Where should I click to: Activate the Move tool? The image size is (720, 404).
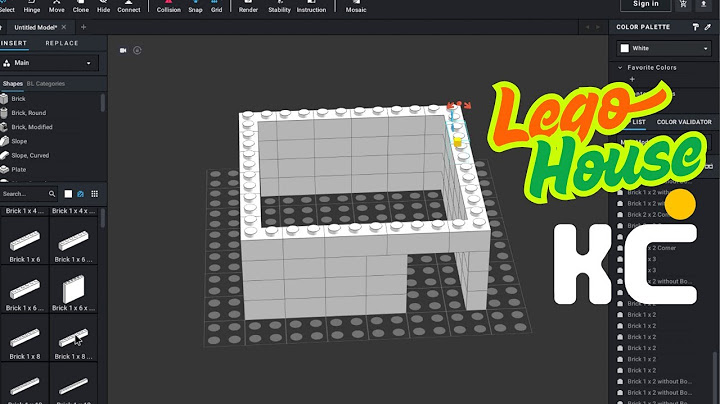pyautogui.click(x=56, y=7)
